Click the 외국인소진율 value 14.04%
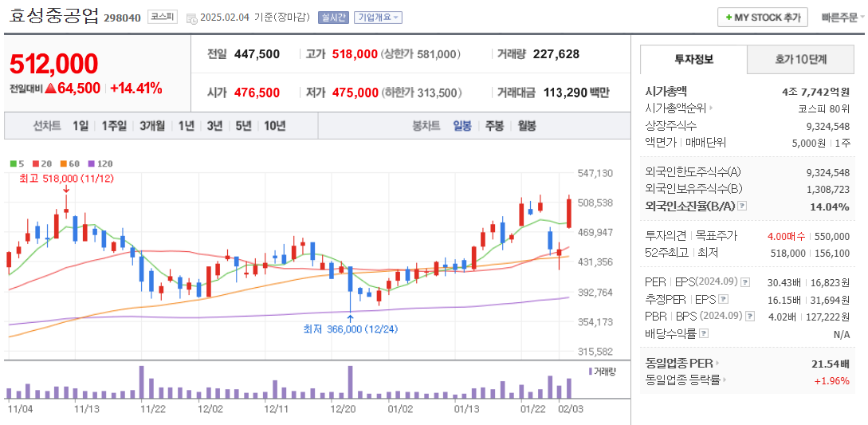 click(831, 207)
